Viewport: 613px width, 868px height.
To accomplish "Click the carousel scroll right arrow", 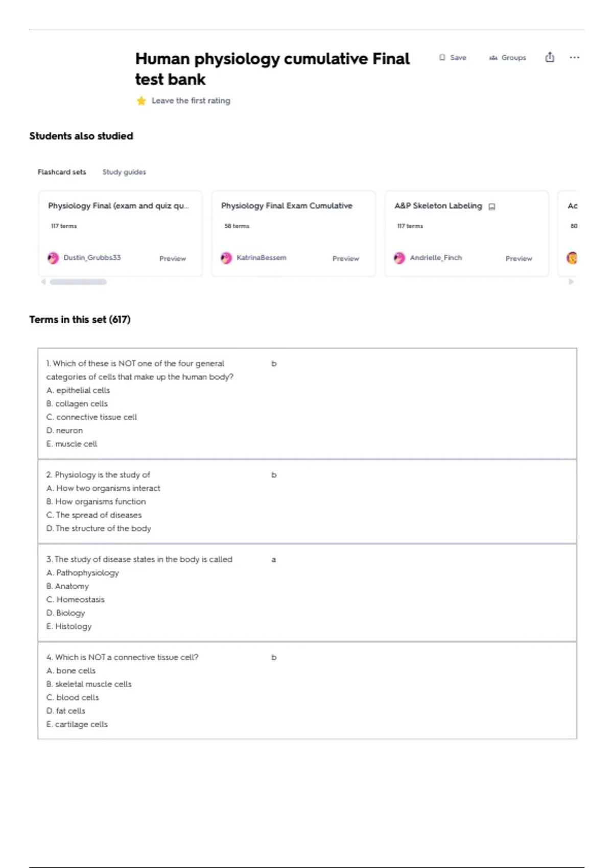I will 571,281.
